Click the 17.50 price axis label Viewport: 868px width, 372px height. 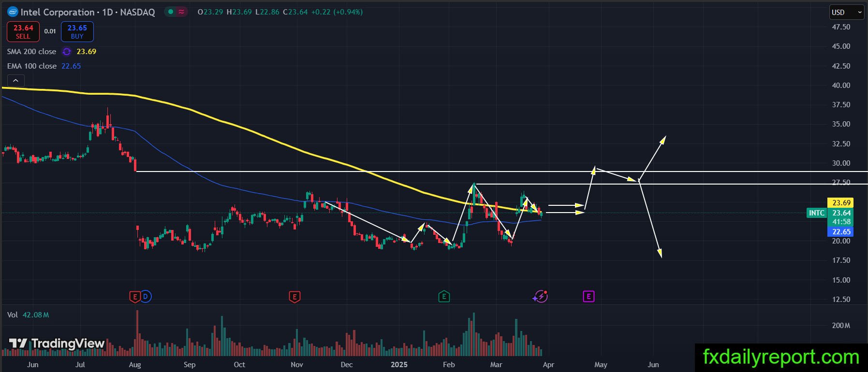pyautogui.click(x=841, y=260)
